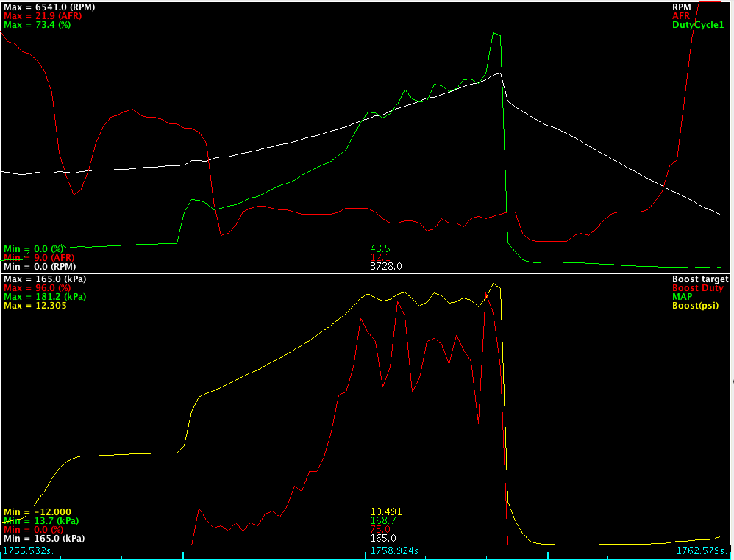Click the Min = 0.0 (%) upper graph readout

tap(33, 249)
